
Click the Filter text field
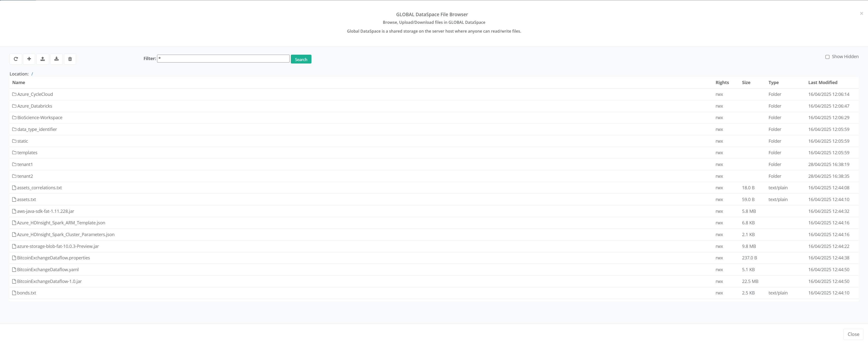[223, 59]
